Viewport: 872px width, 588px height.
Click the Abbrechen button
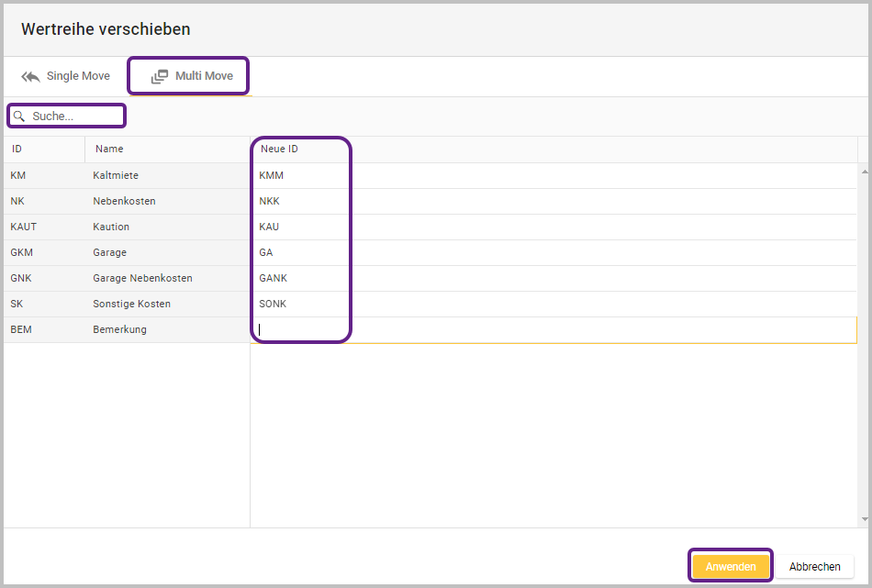[x=814, y=567]
